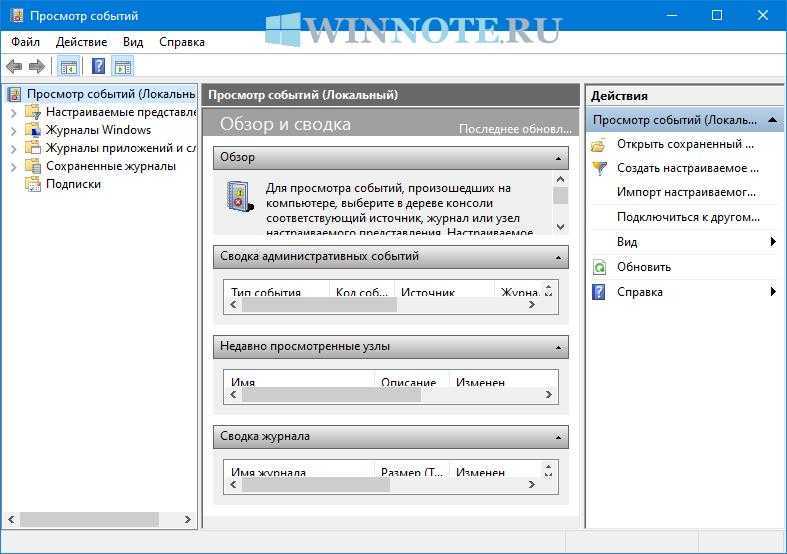Click the Настраиваемые представления folder icon

[x=33, y=112]
